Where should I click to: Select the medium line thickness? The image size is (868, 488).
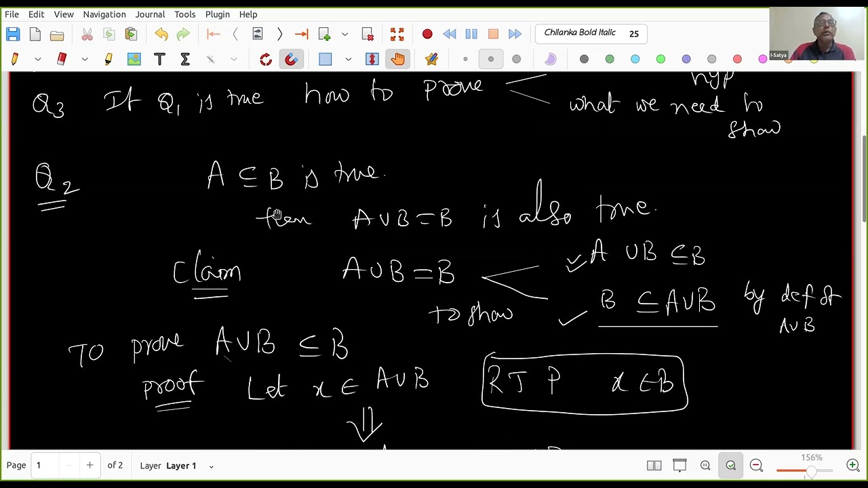tap(491, 60)
